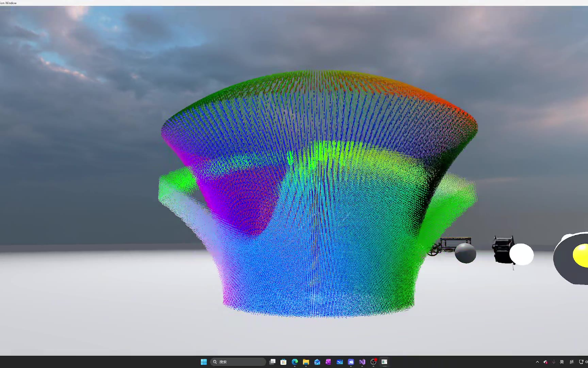Expand the hidden system tray icons

tap(537, 362)
